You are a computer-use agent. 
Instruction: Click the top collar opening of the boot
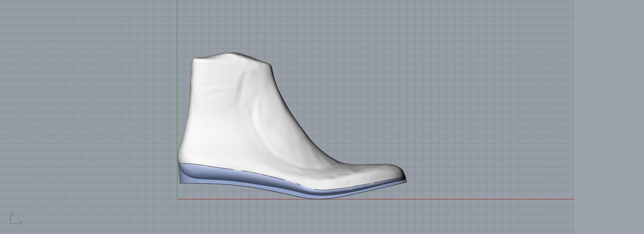pyautogui.click(x=231, y=56)
